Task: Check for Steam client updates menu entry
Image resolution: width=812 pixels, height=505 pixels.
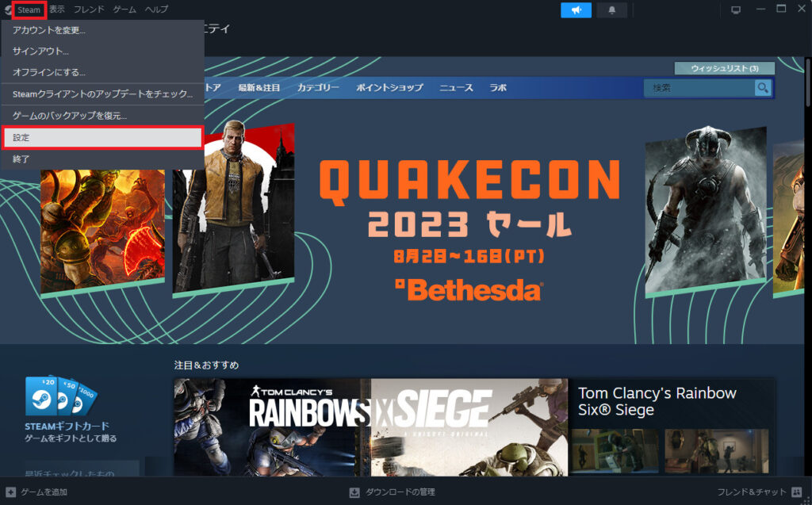Action: (x=102, y=94)
